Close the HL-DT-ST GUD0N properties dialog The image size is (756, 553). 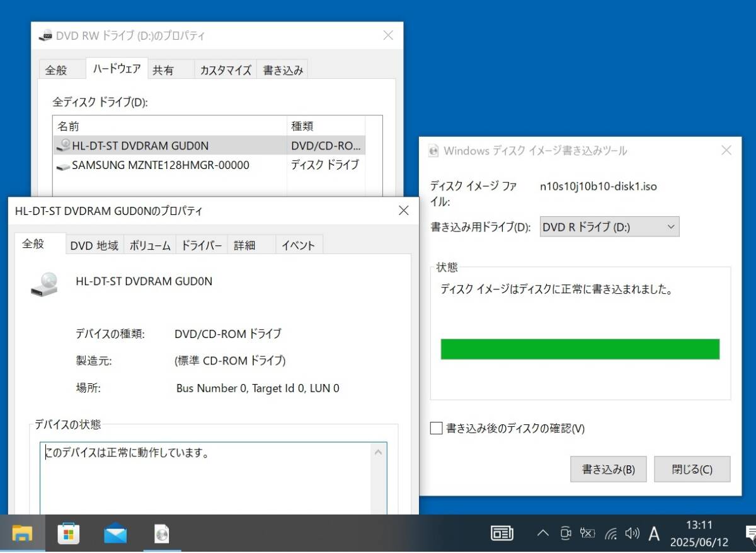pos(404,211)
